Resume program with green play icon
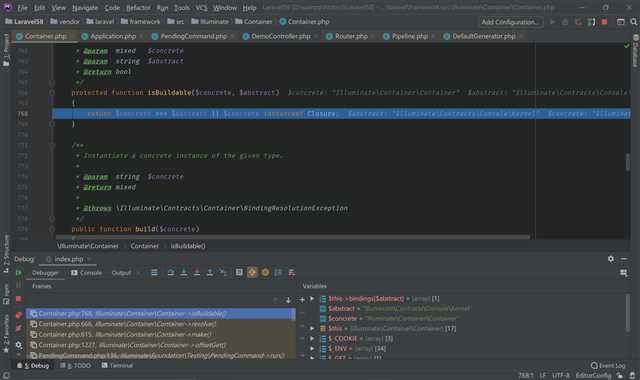This screenshot has width=640, height=380. click(19, 273)
